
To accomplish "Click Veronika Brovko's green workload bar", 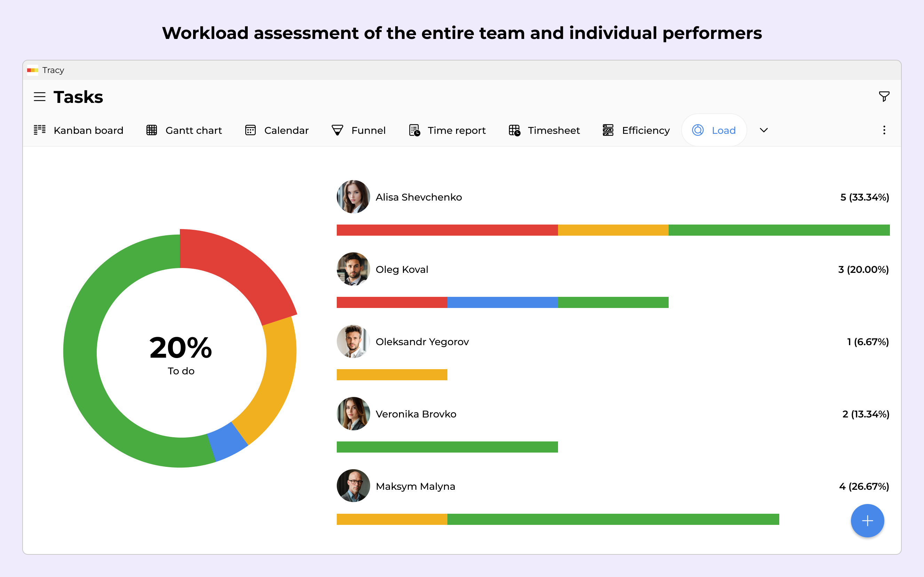I will (447, 447).
